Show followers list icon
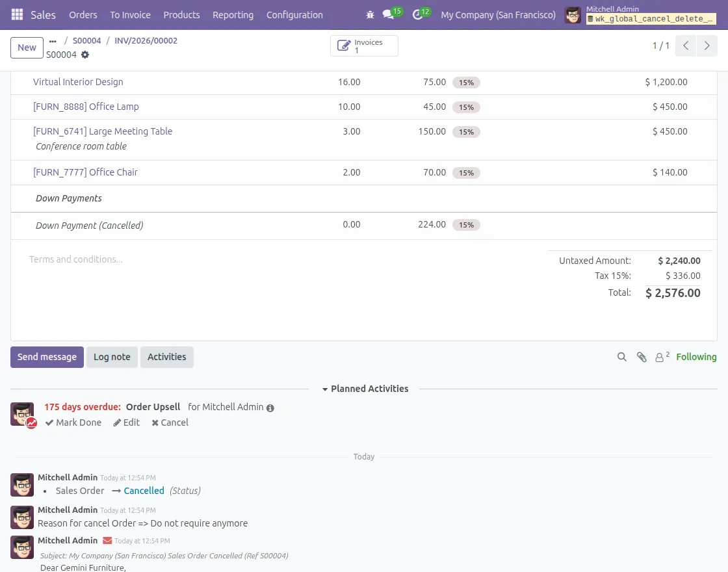The height and width of the screenshot is (572, 728). pos(662,357)
